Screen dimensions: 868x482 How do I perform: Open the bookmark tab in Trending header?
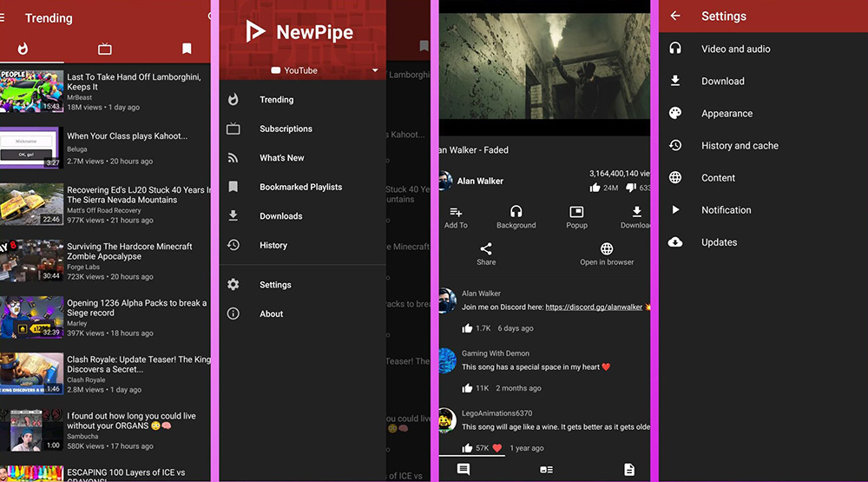(x=187, y=49)
